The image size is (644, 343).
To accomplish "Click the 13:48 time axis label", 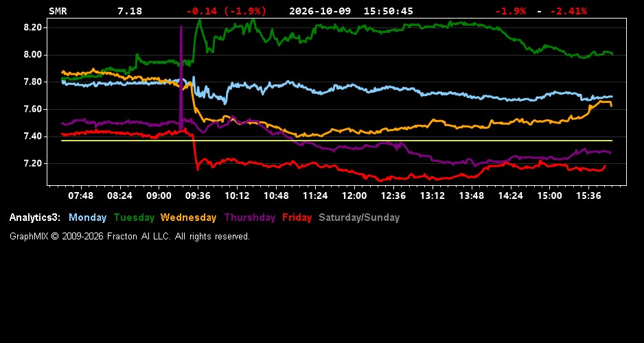I will [x=472, y=196].
